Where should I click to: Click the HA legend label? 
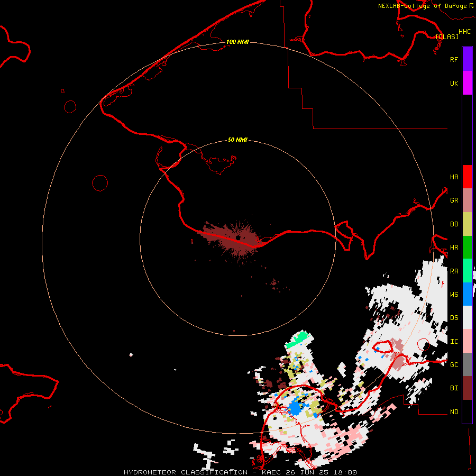[x=454, y=177]
